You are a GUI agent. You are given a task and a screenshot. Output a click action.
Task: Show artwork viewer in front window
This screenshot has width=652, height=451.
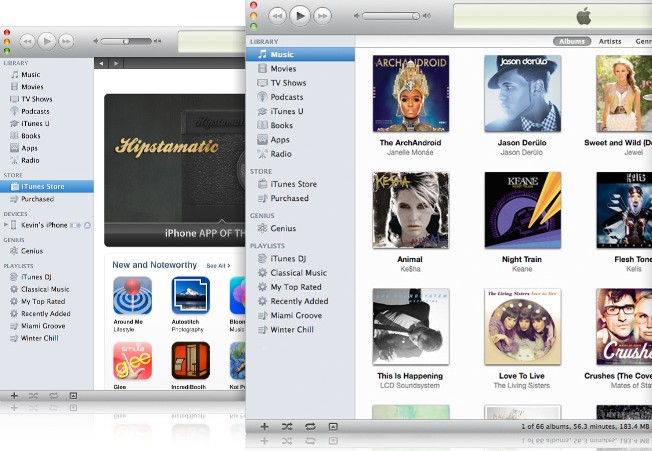tap(333, 426)
